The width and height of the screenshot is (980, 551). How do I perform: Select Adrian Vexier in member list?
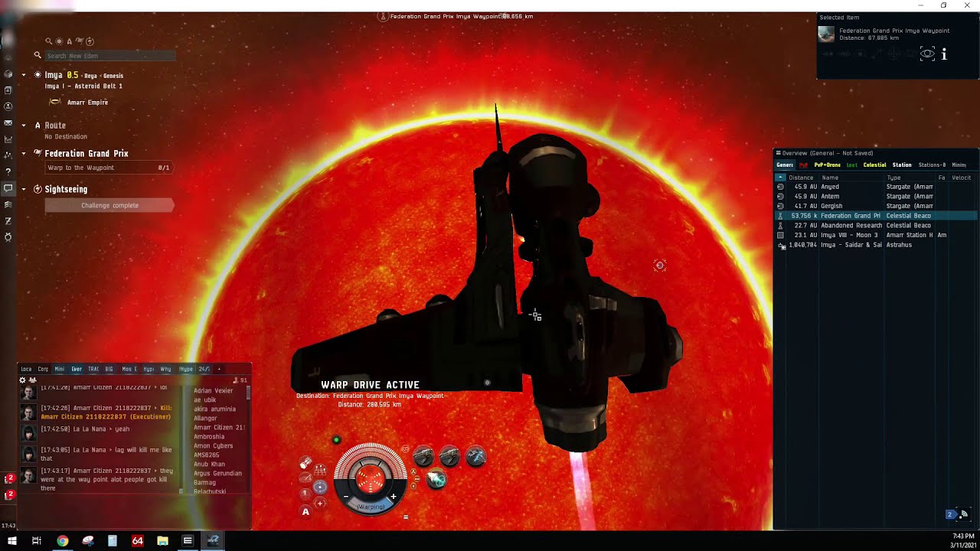(x=213, y=390)
